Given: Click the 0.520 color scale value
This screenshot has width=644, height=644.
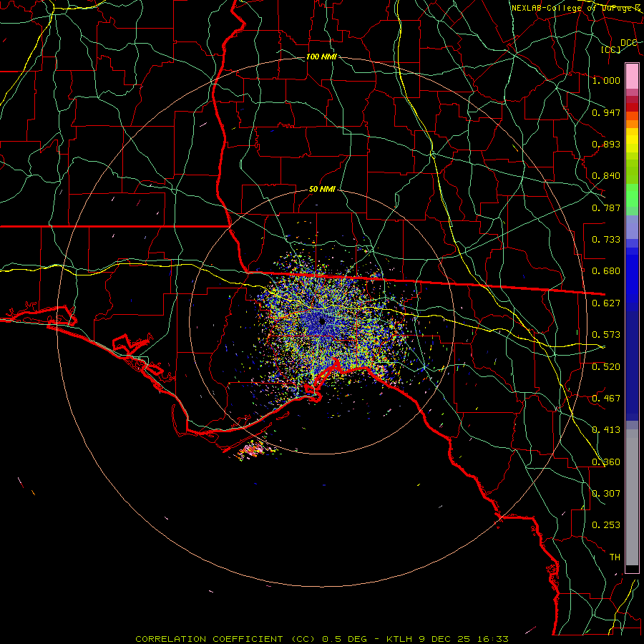Looking at the screenshot, I should click(x=606, y=367).
